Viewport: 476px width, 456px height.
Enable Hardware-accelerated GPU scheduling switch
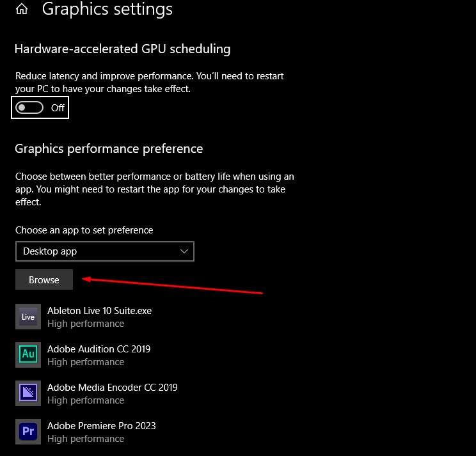click(29, 107)
